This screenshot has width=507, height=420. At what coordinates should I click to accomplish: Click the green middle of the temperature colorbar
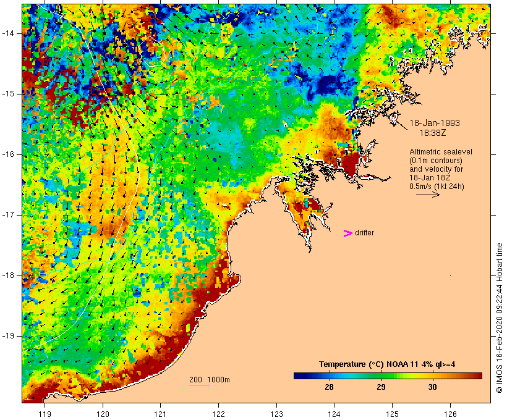(x=388, y=376)
